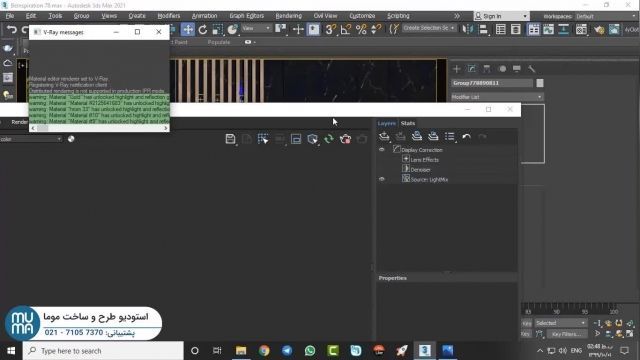This screenshot has height=360, width=640.
Task: Open the Display command panel tab
Action: click(517, 69)
